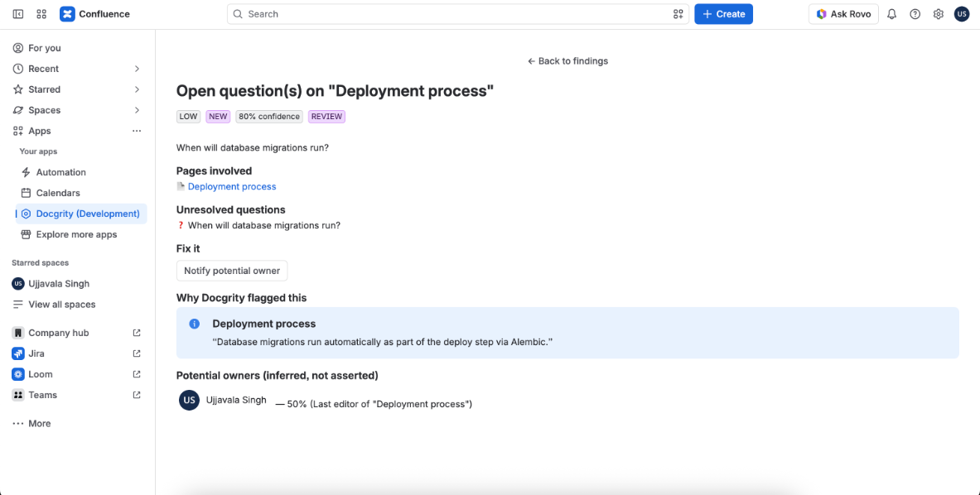
Task: Go Back to findings
Action: point(567,60)
